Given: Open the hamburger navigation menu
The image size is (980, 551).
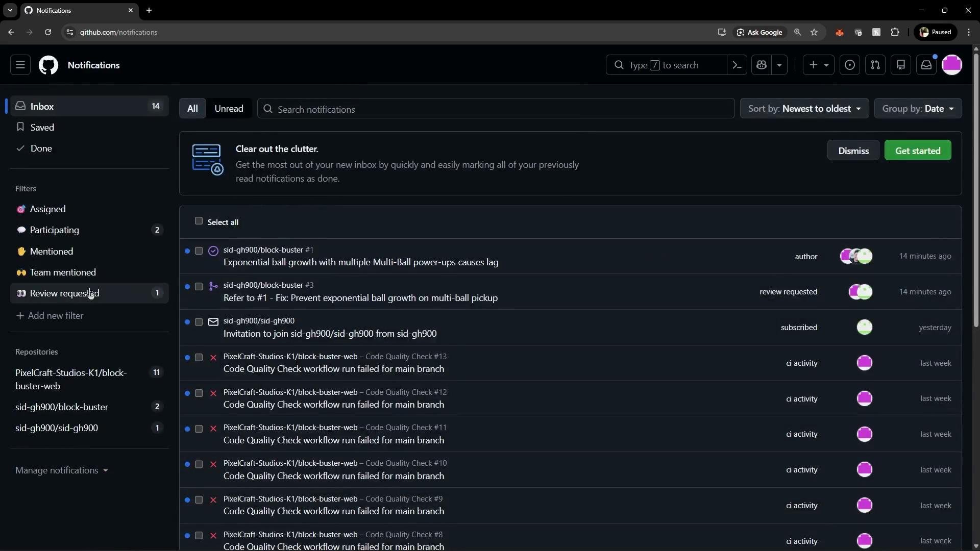Looking at the screenshot, I should tap(20, 65).
